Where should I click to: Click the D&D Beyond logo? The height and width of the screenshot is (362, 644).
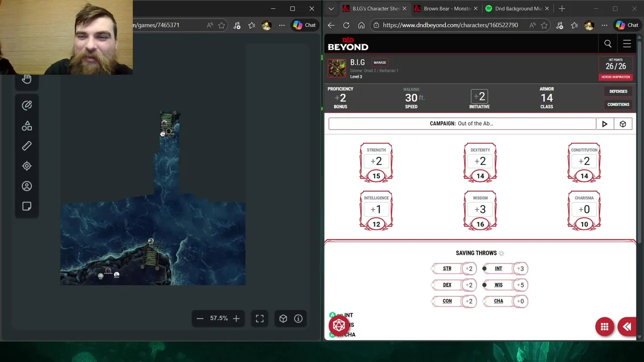click(348, 44)
